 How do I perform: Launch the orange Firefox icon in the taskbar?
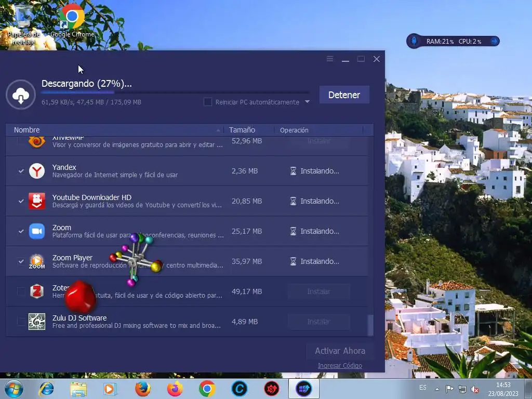(143, 389)
